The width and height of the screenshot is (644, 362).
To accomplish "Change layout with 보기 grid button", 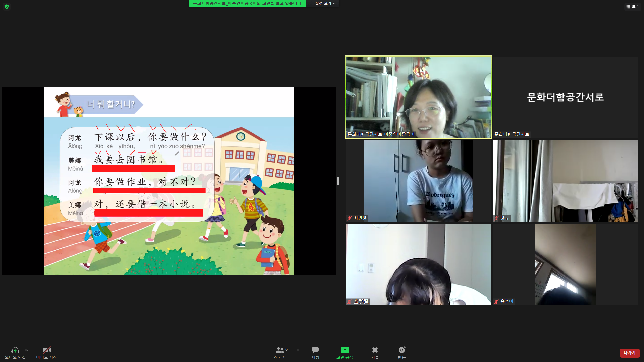I will click(x=632, y=6).
